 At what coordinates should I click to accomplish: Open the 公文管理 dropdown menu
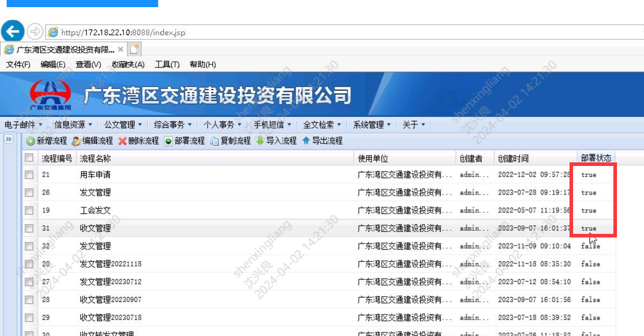coord(123,125)
